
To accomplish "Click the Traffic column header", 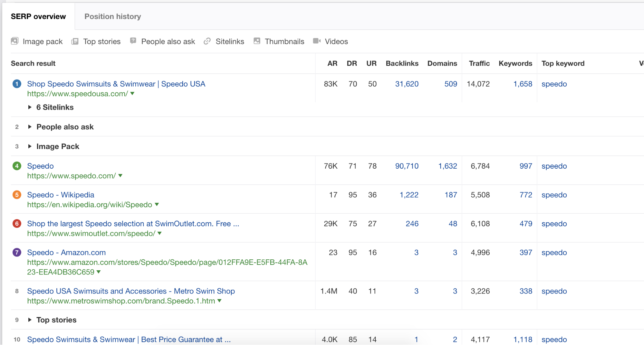I will pos(479,63).
